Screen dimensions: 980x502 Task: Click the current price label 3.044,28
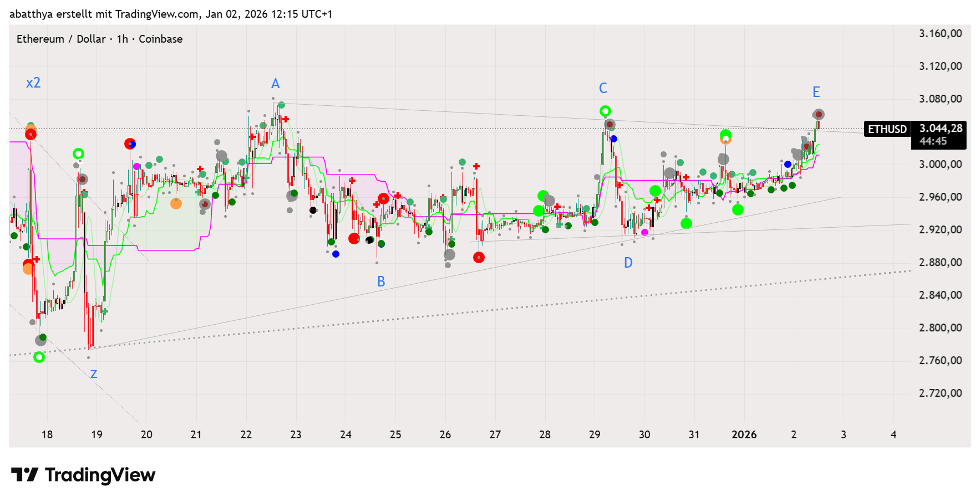941,129
